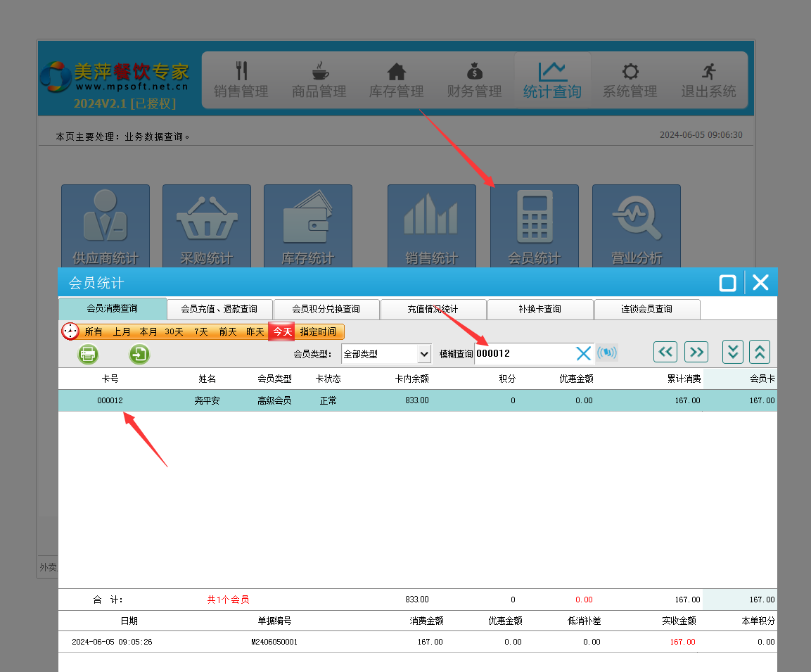Click the 模糊查询 search input field
811x672 pixels.
524,353
